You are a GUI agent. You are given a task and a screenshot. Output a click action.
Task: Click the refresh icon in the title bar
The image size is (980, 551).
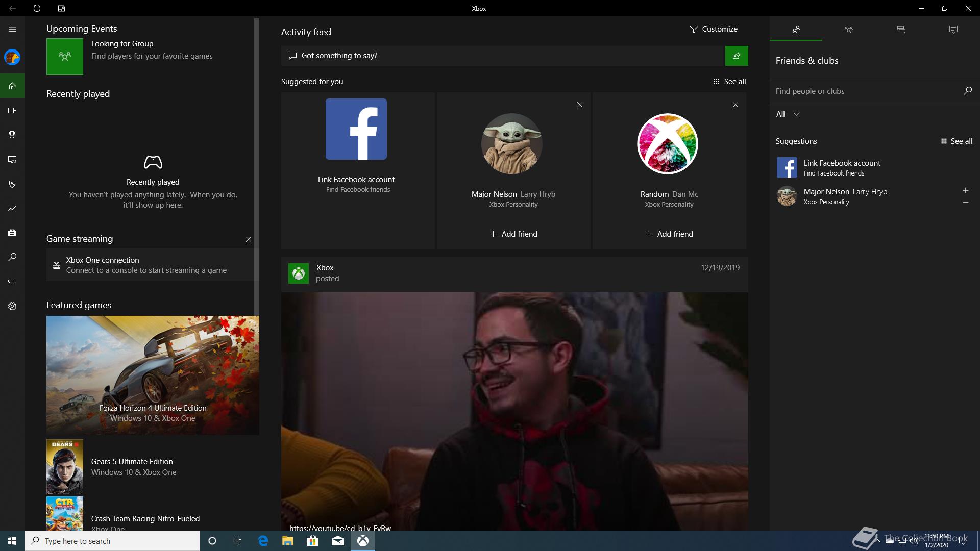(x=37, y=8)
